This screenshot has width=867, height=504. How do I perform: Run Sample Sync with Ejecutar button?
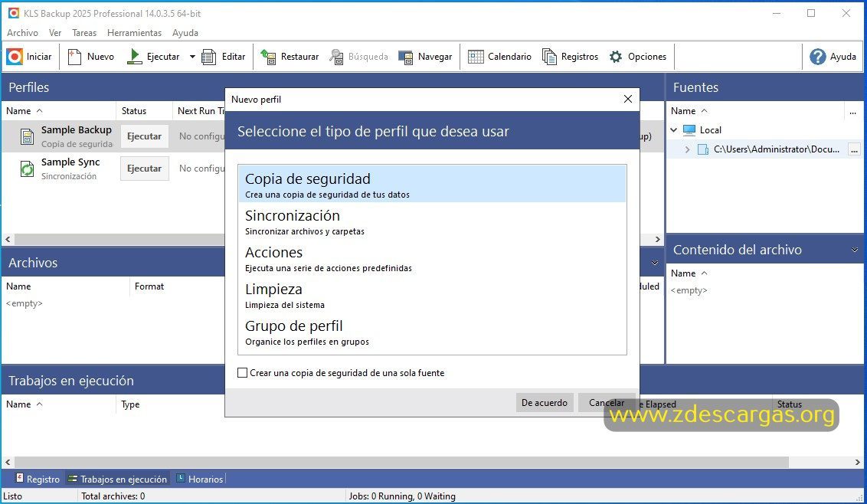point(144,169)
